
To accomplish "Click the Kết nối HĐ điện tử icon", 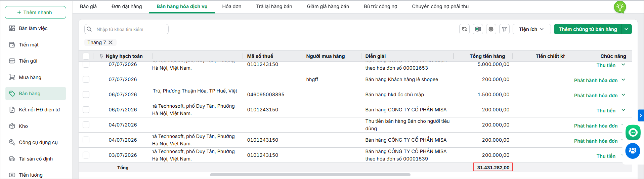I will click(x=12, y=110).
